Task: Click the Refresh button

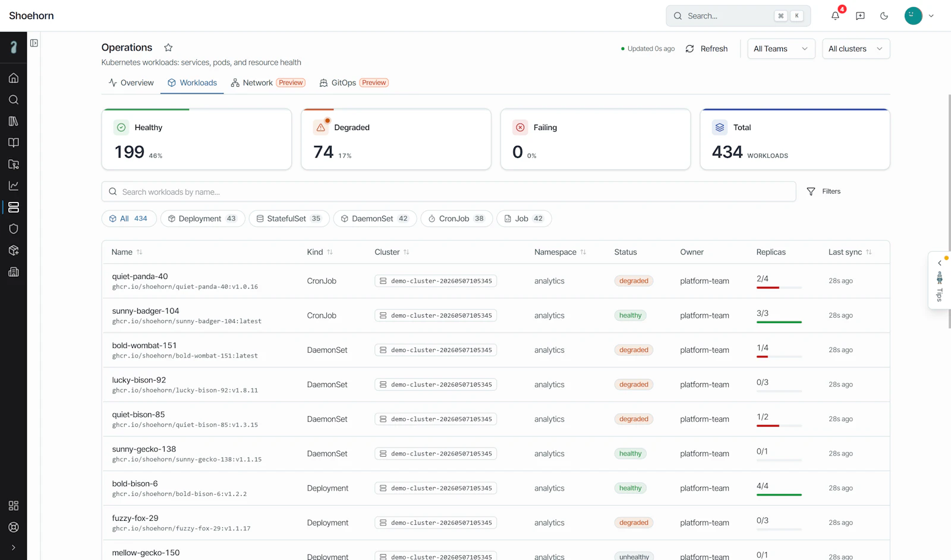Action: click(707, 49)
